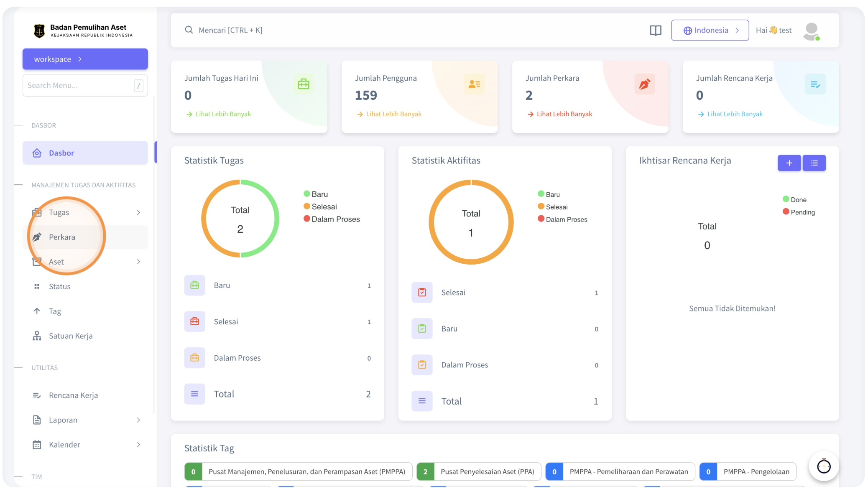Toggle the Baru legend in Statistik Tugas chart
The width and height of the screenshot is (868, 494).
tap(316, 194)
